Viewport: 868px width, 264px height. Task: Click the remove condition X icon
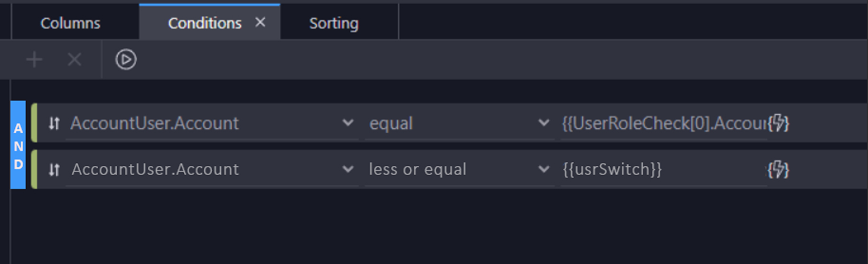click(75, 60)
